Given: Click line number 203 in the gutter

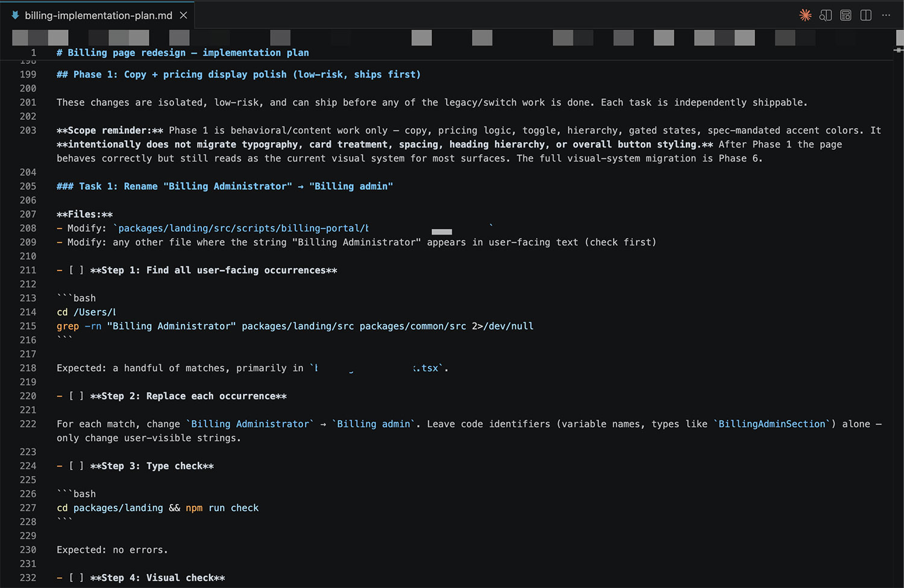Looking at the screenshot, I should point(28,130).
